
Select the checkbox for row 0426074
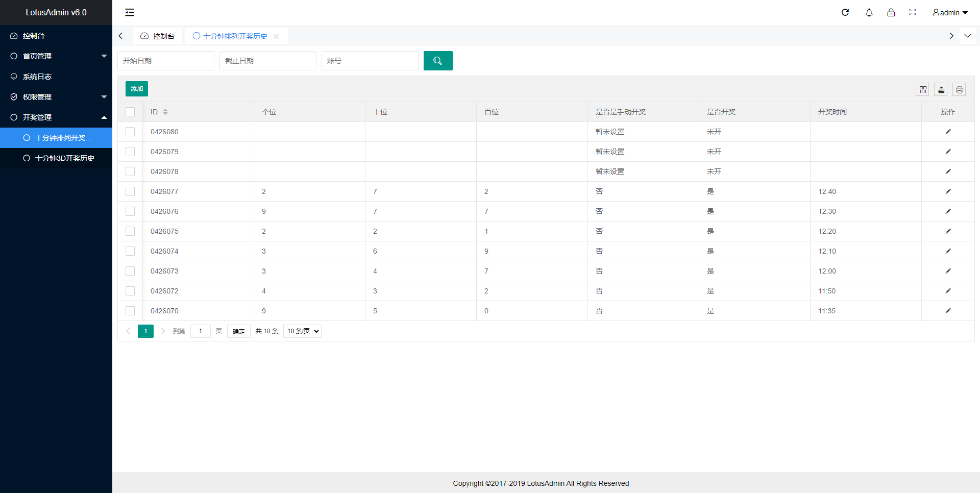[x=130, y=251]
